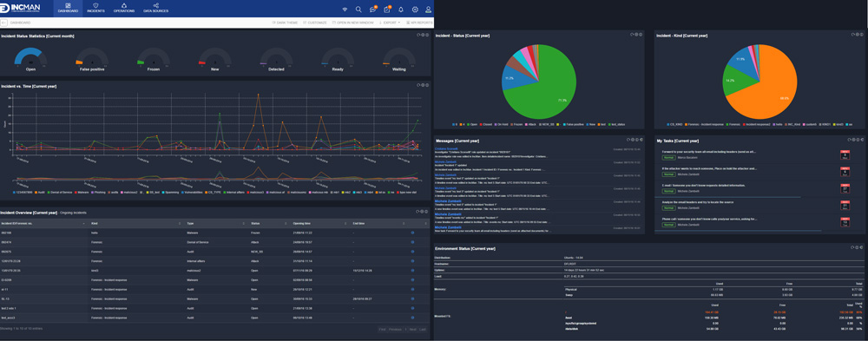Click the back arrow beside the Dashboard breadcrumb
Viewport: 868px width, 341px height.
3,23
